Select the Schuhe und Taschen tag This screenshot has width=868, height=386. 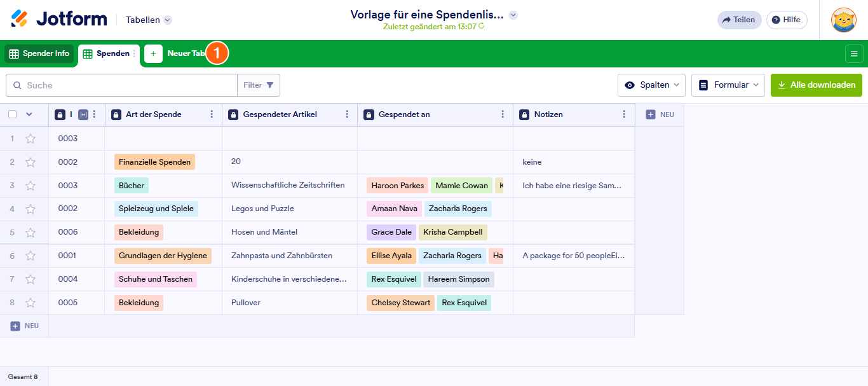[156, 279]
